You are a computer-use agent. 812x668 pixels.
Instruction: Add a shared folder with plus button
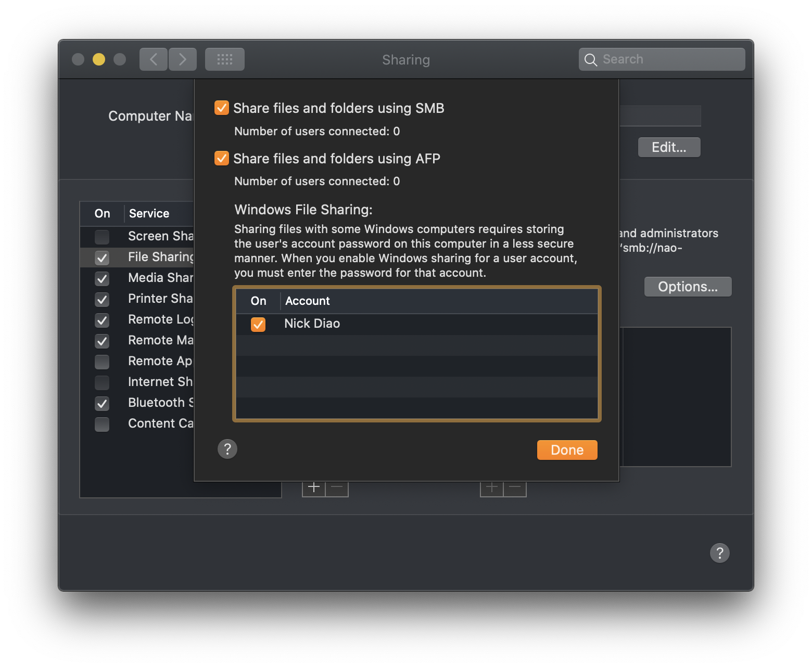tap(314, 488)
